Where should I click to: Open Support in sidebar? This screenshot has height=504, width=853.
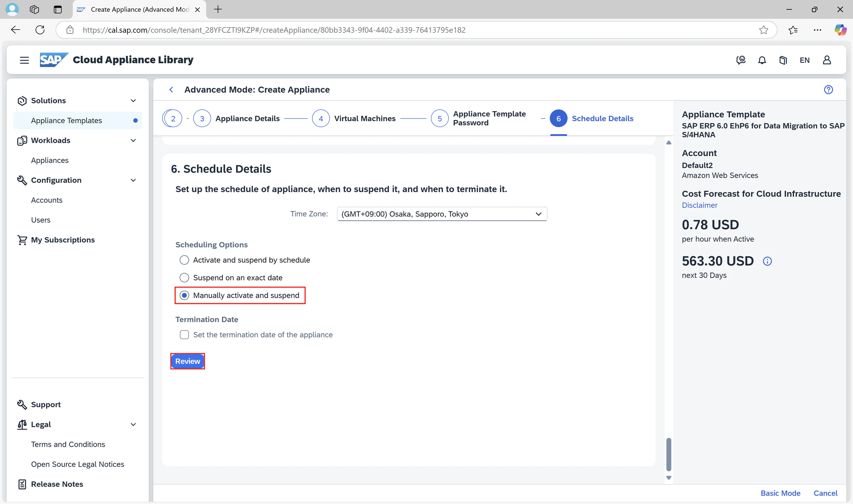(46, 404)
